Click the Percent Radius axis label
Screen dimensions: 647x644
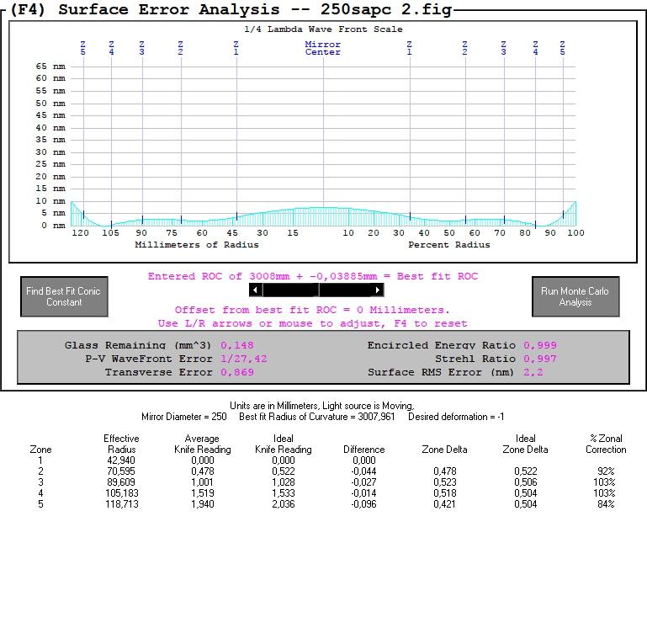pos(449,244)
